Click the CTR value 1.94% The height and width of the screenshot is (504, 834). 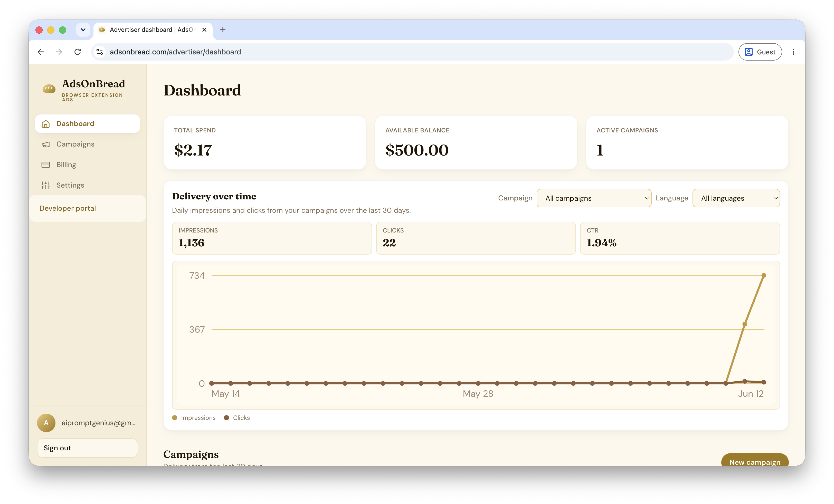pyautogui.click(x=601, y=243)
